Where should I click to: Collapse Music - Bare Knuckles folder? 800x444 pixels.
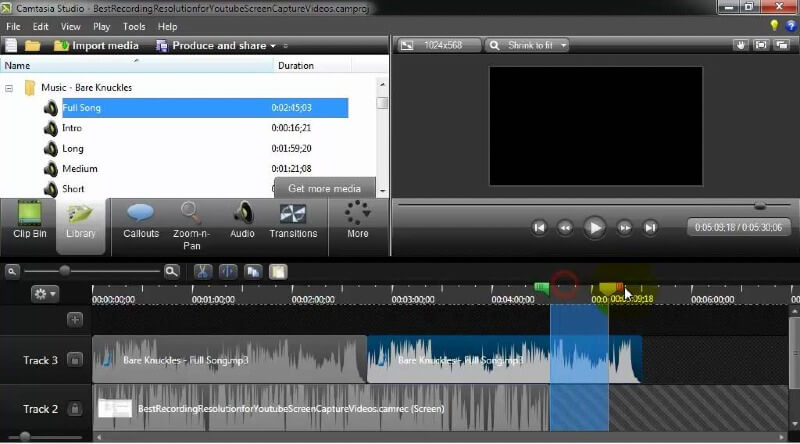coord(9,88)
